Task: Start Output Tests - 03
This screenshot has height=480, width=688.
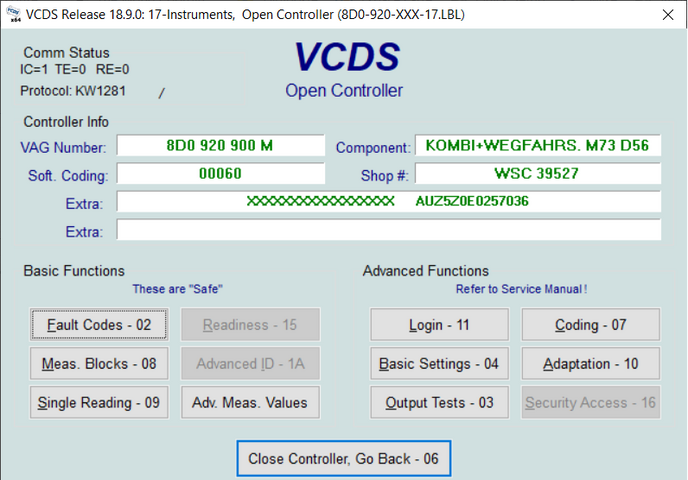Action: [439, 402]
